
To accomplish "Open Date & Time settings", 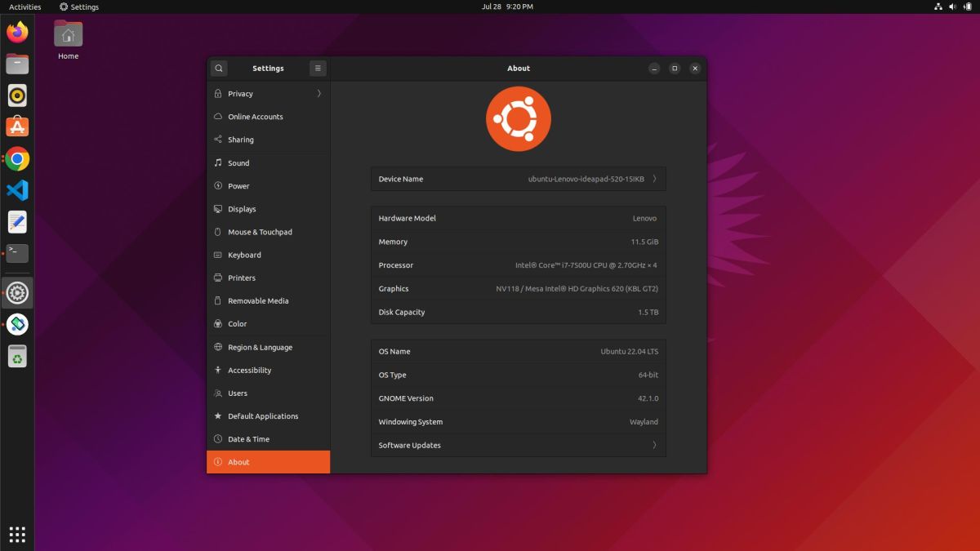I will tap(268, 439).
